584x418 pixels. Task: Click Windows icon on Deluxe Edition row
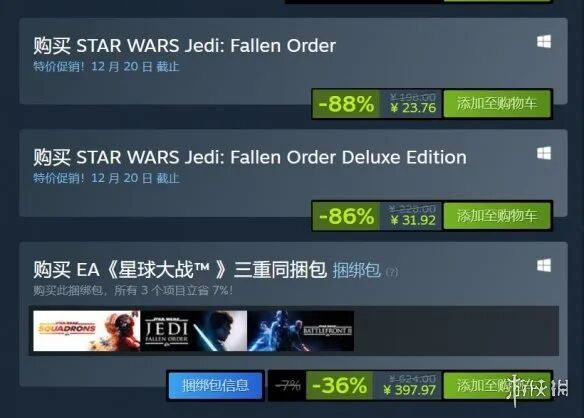544,153
